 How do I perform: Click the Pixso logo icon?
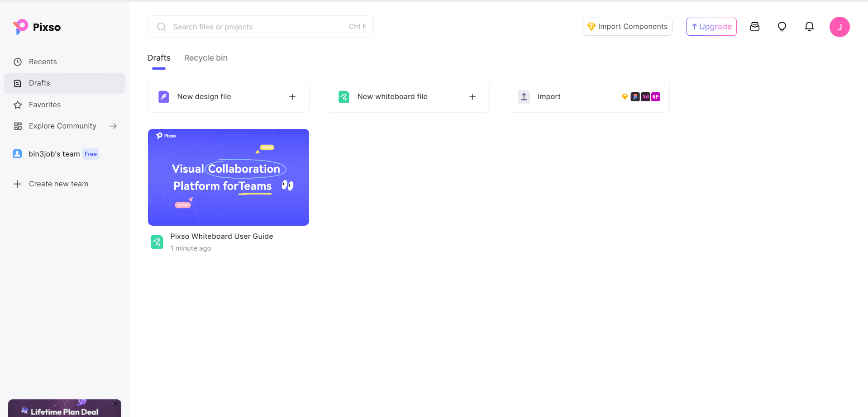[20, 27]
